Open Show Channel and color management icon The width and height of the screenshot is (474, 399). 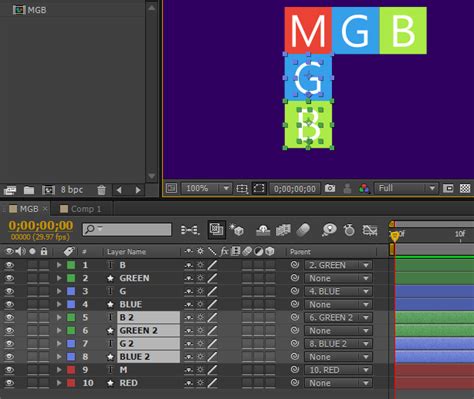[364, 188]
